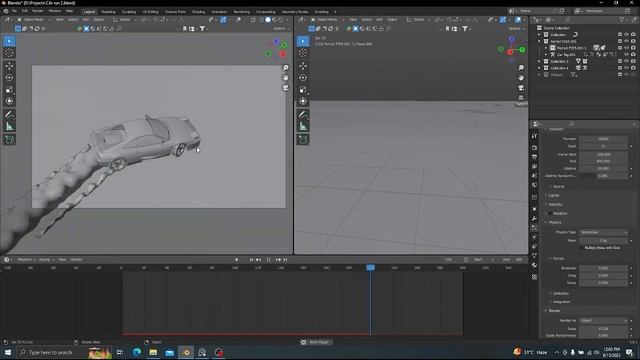Open the World properties tab
Viewport: 640px width, 360px height.
(534, 185)
